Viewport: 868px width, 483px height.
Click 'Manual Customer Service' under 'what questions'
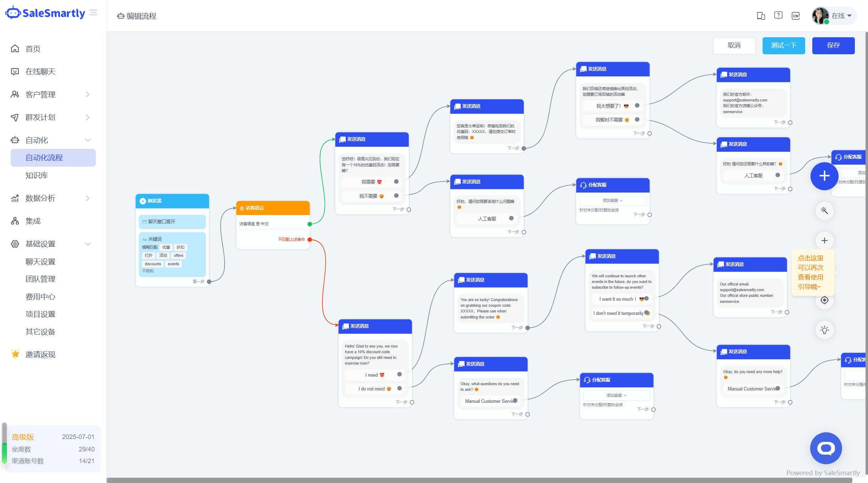(491, 401)
